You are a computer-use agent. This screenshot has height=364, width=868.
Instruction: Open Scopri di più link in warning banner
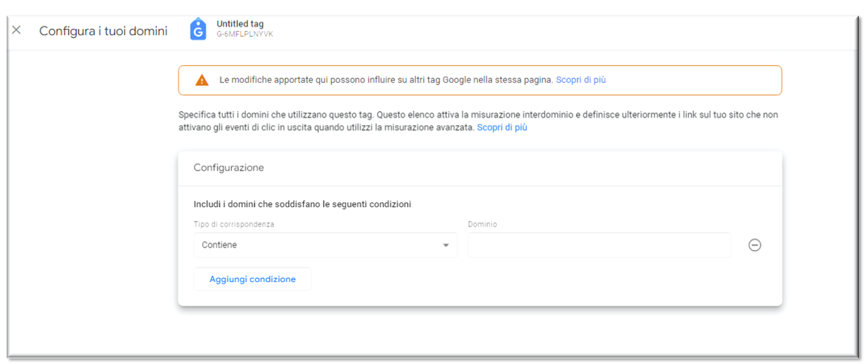click(x=581, y=80)
